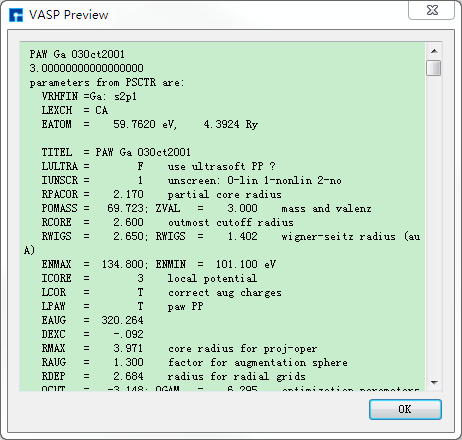Click the RMAX core radius line
The image size is (462, 440).
[179, 348]
